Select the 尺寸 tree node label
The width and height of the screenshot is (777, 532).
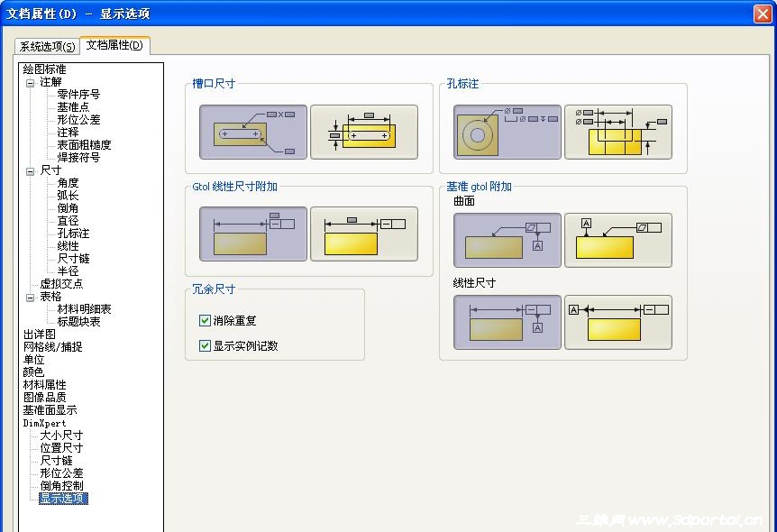coord(50,170)
